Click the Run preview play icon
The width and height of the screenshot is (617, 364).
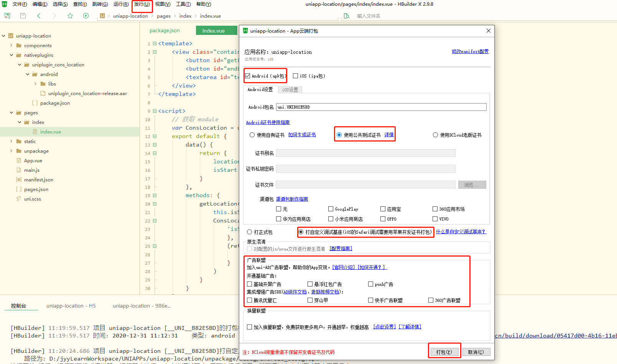[86, 16]
